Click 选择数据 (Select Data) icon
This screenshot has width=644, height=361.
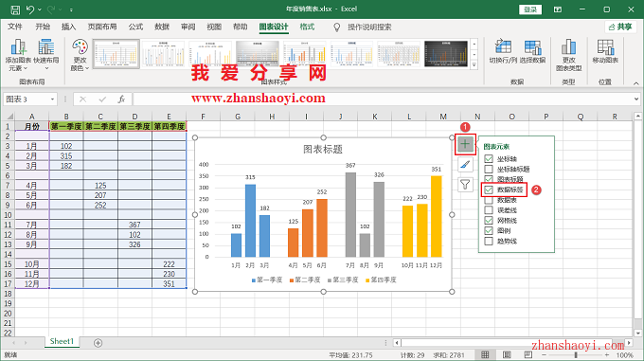pyautogui.click(x=532, y=51)
